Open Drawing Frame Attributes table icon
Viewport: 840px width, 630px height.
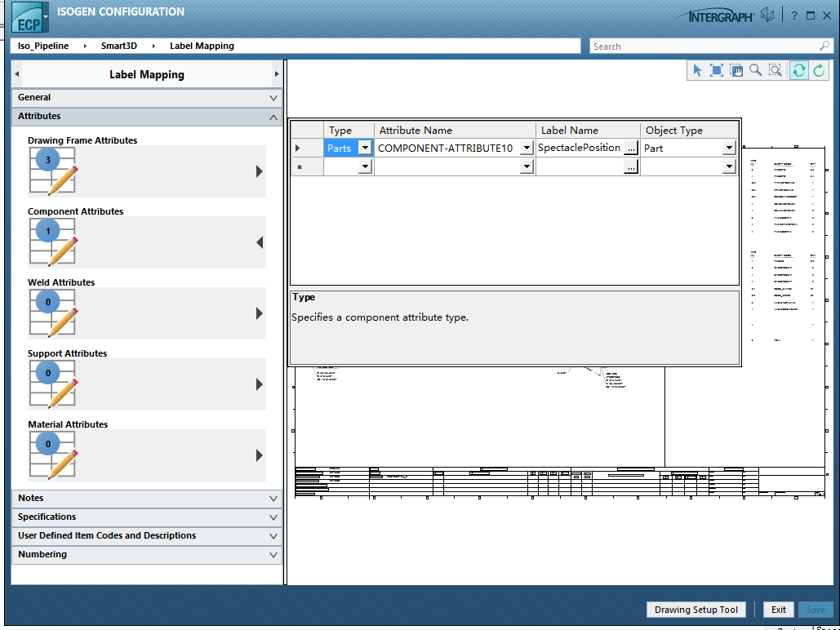tap(53, 171)
